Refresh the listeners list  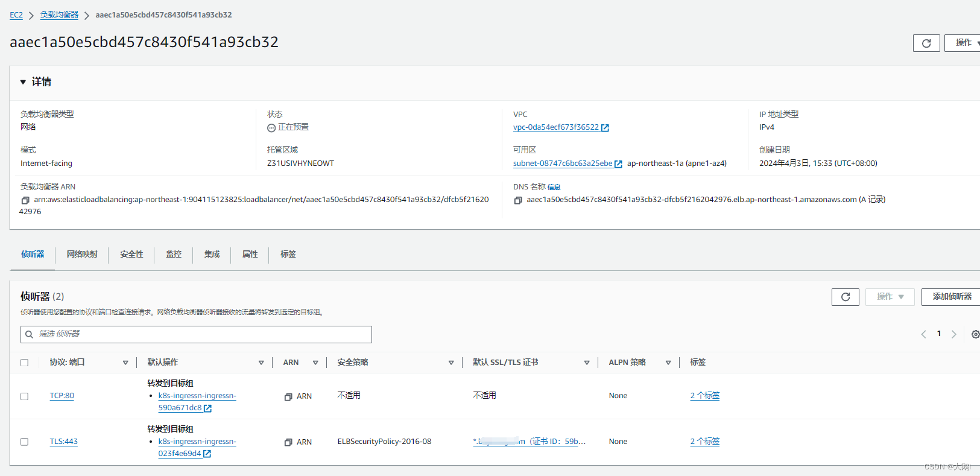(846, 297)
